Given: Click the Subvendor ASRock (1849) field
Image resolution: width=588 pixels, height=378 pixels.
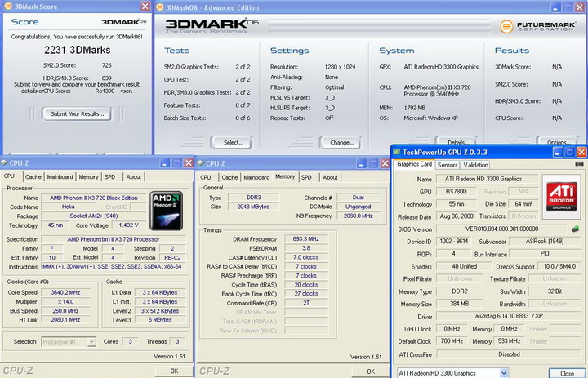Looking at the screenshot, I should (545, 241).
